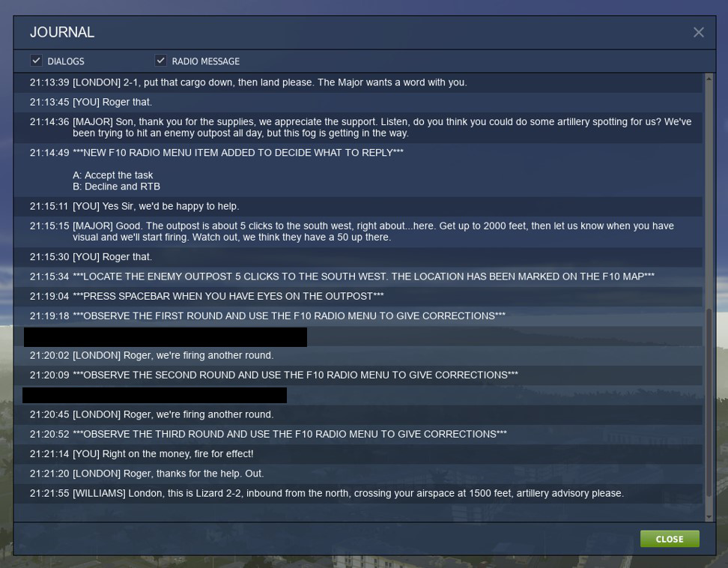The height and width of the screenshot is (568, 728).
Task: Uncheck the DIALOGS checkbox
Action: click(x=36, y=61)
